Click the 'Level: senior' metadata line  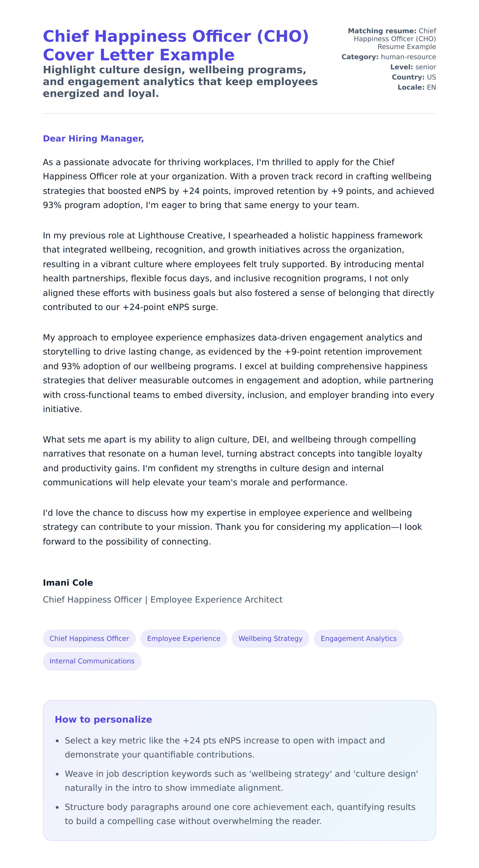coord(413,67)
